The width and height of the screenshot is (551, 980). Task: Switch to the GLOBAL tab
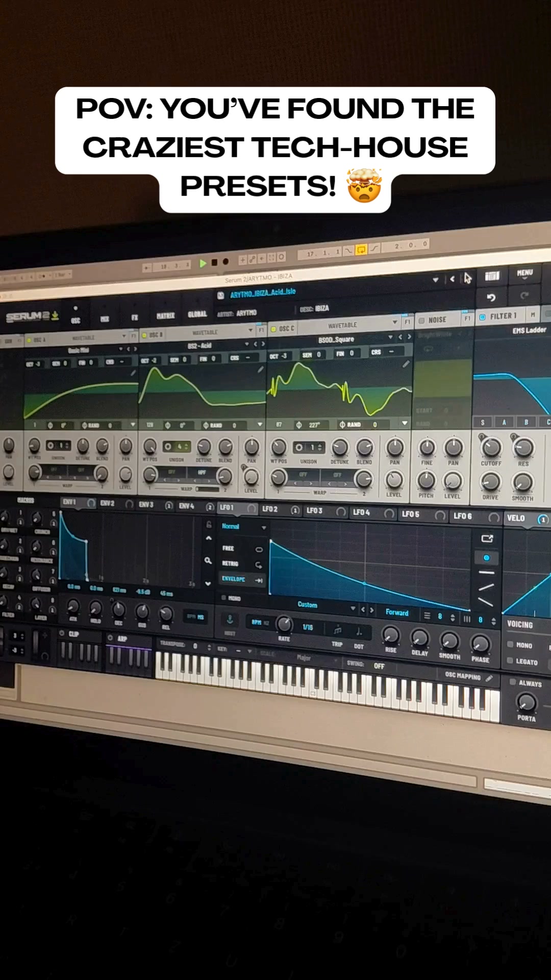coord(197,314)
